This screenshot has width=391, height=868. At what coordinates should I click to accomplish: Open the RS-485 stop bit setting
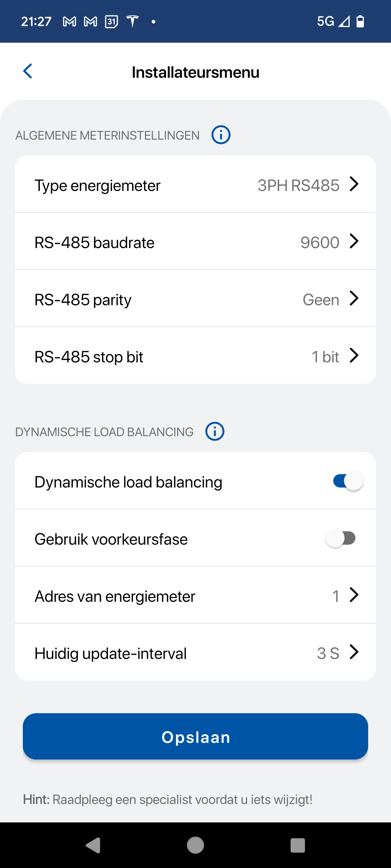195,356
